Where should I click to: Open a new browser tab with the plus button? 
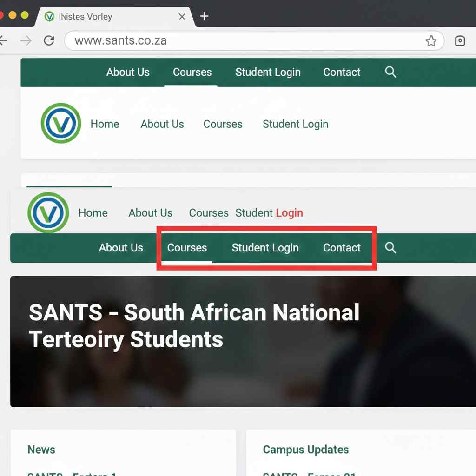[x=204, y=16]
